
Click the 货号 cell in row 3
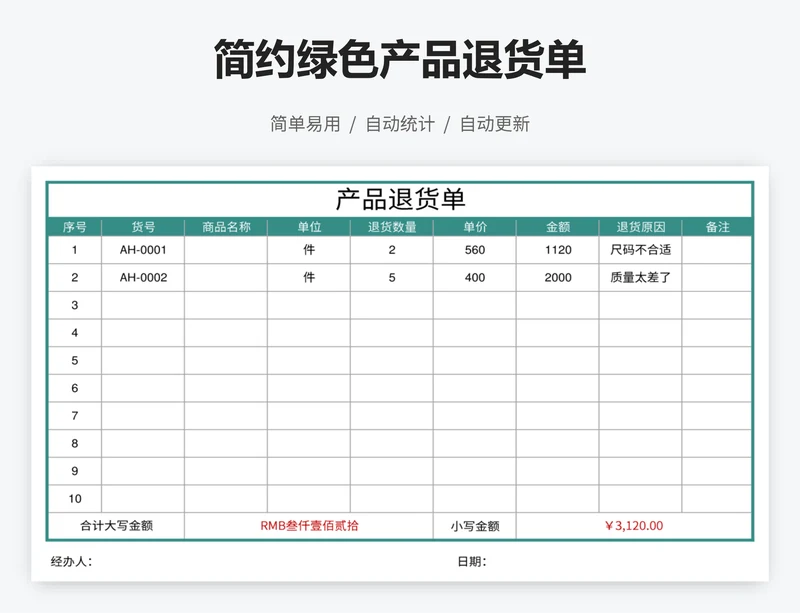pyautogui.click(x=143, y=305)
